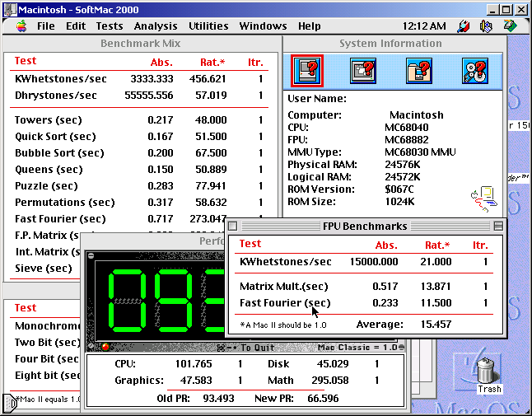This screenshot has width=532, height=416.
Task: Click the Monochrome graphics test row
Action: (45, 326)
